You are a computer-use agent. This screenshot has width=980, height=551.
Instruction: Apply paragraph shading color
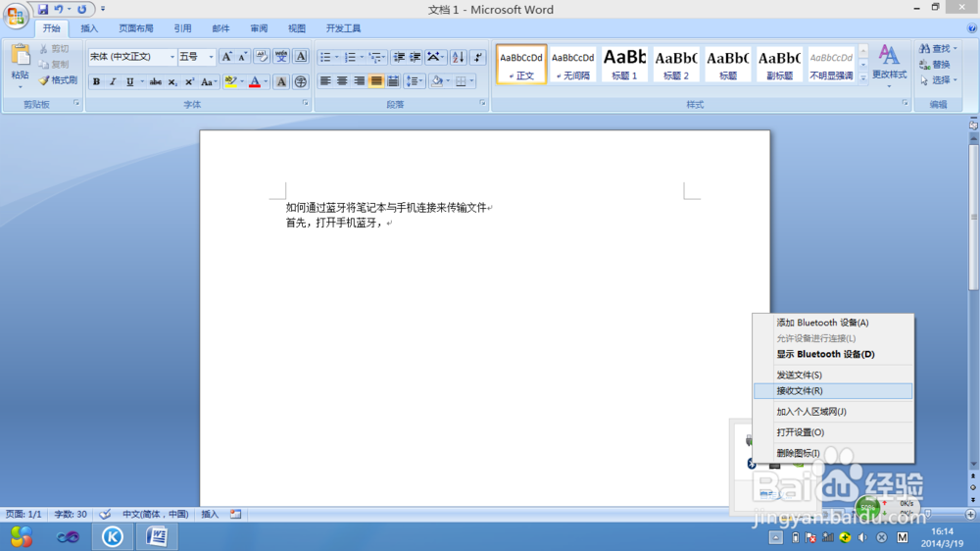click(x=437, y=80)
